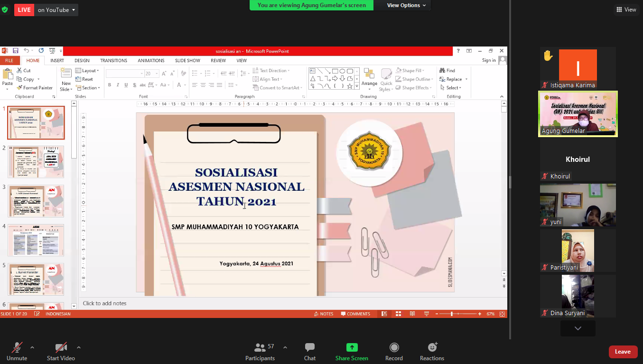
Task: Toggle Italic formatting
Action: (x=118, y=85)
